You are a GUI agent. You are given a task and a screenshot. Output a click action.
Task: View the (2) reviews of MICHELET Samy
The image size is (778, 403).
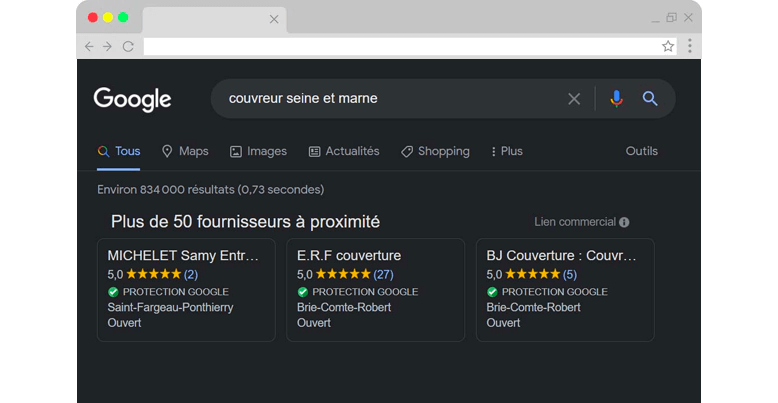tap(191, 274)
